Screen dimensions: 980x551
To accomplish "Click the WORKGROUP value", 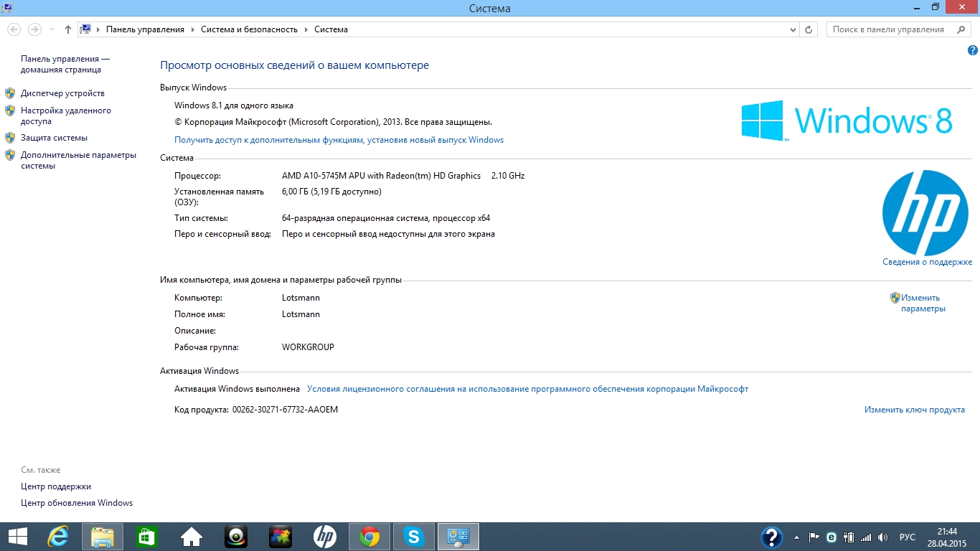I will (308, 347).
